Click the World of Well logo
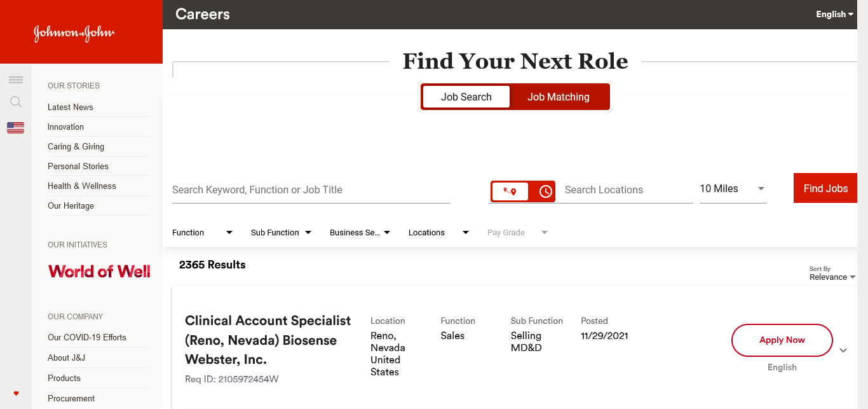Image resolution: width=868 pixels, height=409 pixels. [x=99, y=272]
